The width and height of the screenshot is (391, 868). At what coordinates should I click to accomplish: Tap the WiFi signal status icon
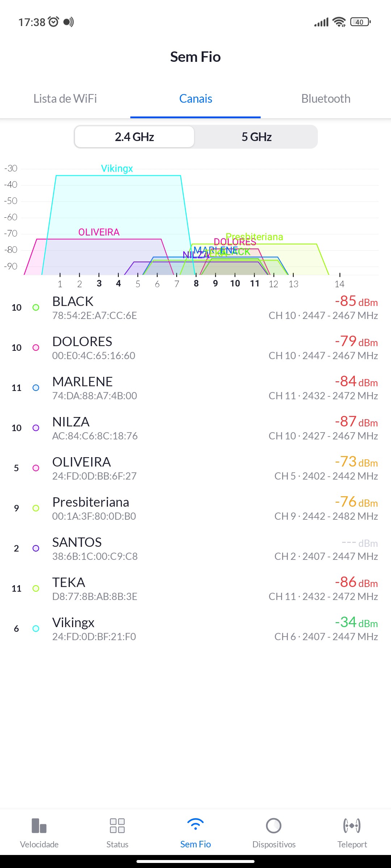[339, 22]
